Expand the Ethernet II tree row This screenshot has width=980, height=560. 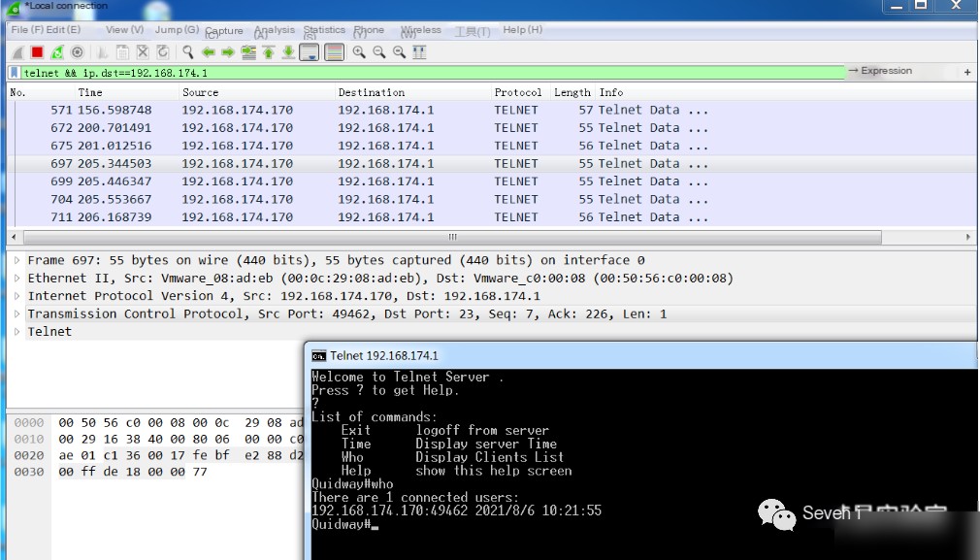click(x=16, y=279)
